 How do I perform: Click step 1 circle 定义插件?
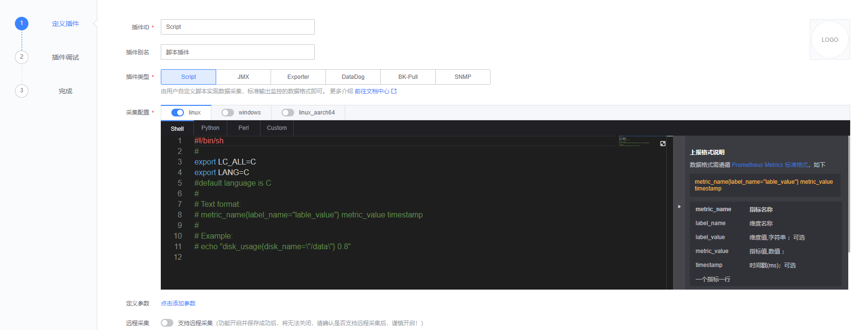[22, 24]
